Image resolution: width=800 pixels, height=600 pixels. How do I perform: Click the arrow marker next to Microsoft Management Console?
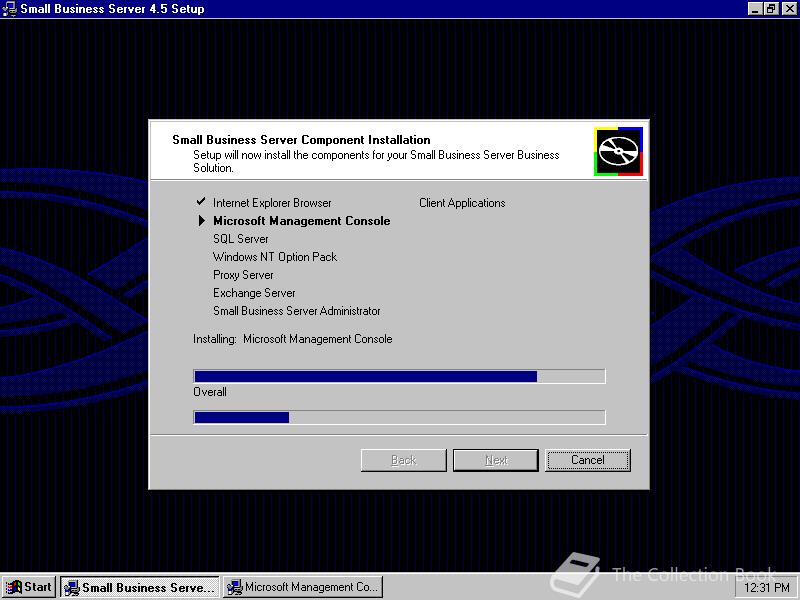[x=200, y=221]
